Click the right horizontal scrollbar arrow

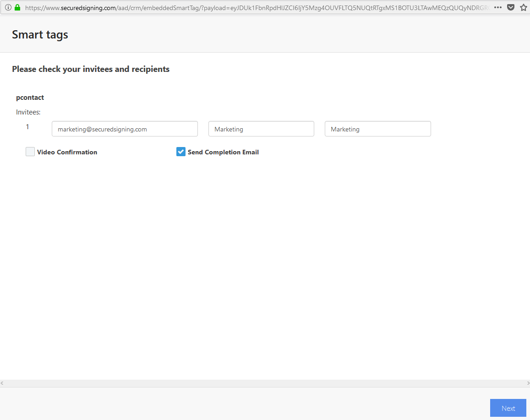[x=528, y=383]
